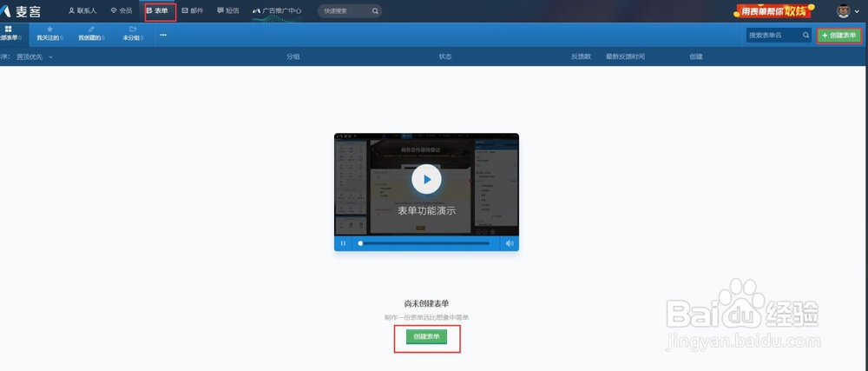The height and width of the screenshot is (371, 868).
Task: Select the 全部表单 grid tab
Action: point(10,33)
